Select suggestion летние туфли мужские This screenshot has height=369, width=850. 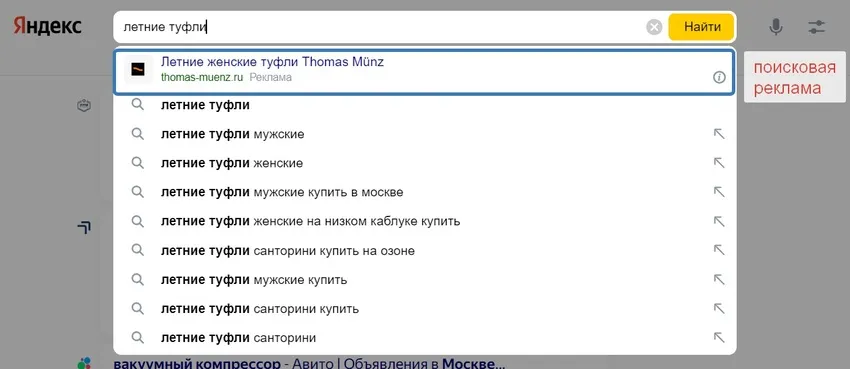point(424,134)
